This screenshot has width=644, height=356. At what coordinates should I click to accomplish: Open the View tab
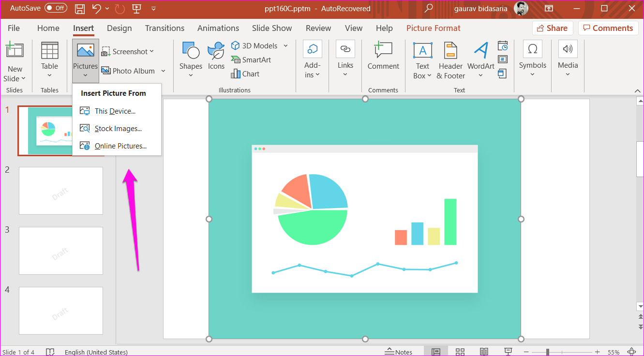pos(354,28)
